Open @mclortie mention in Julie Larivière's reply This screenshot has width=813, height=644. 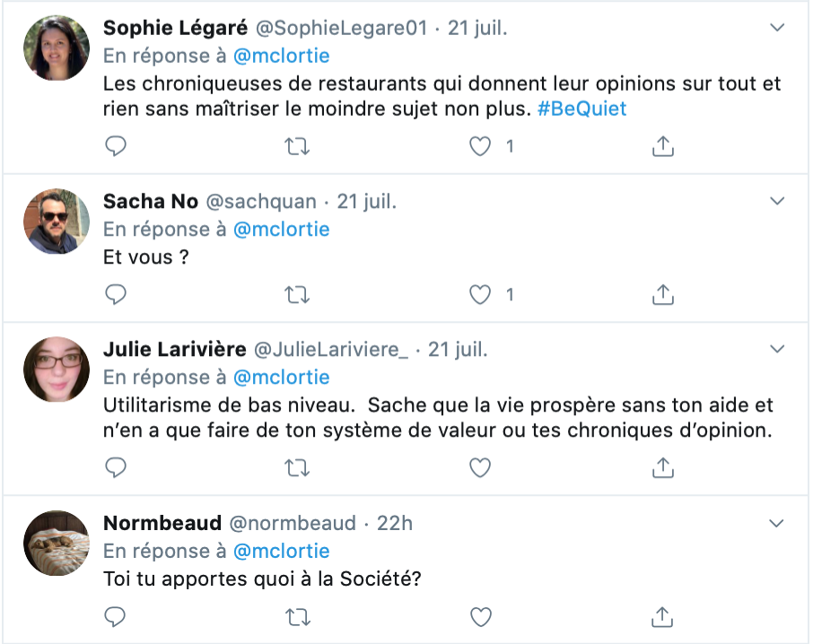point(281,378)
